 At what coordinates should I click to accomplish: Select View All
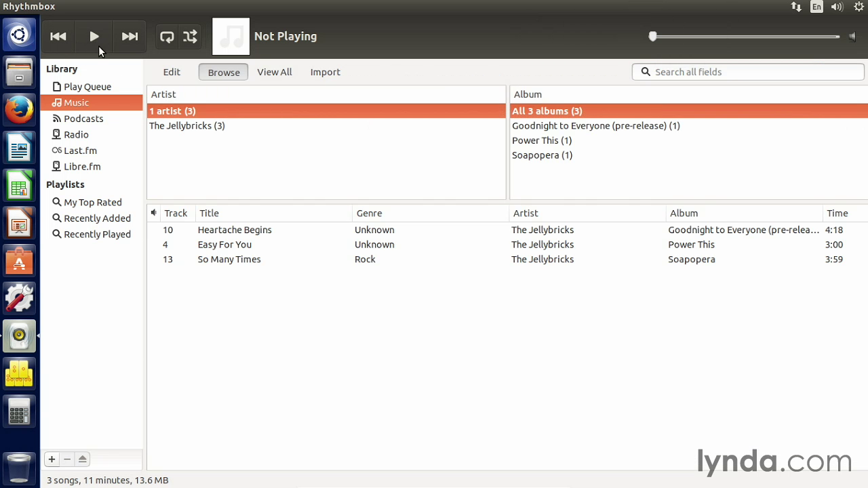[x=275, y=72]
